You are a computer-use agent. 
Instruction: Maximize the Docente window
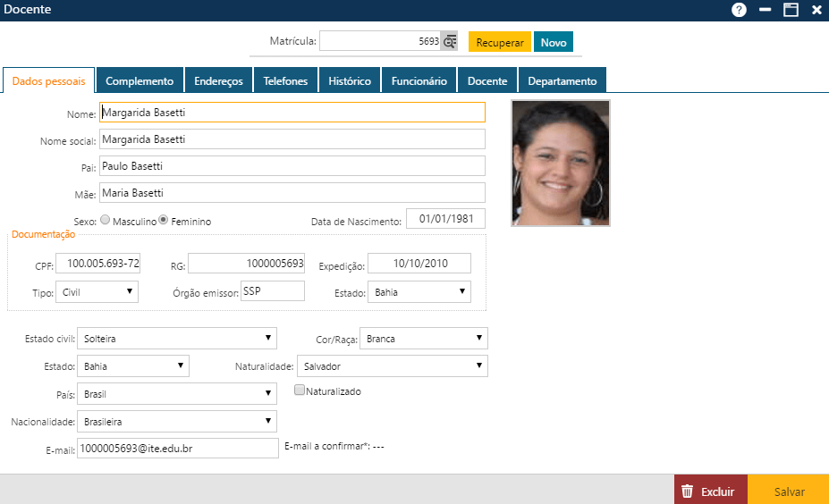[791, 10]
